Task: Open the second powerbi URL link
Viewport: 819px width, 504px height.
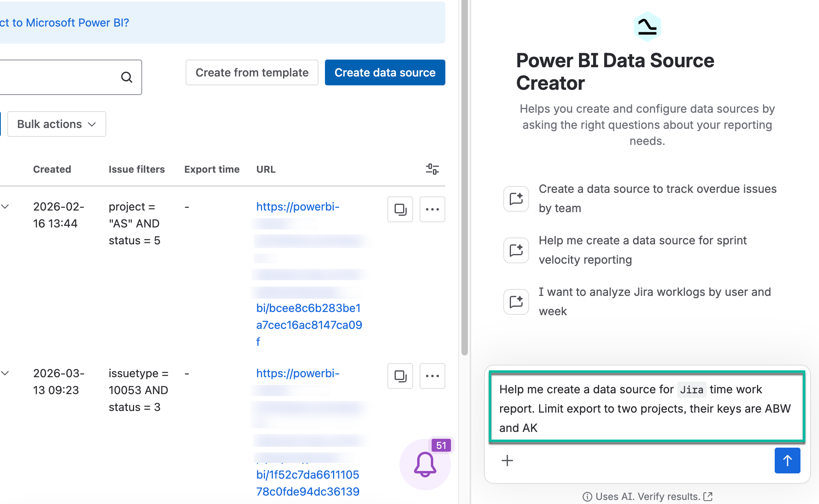Action: click(308, 432)
